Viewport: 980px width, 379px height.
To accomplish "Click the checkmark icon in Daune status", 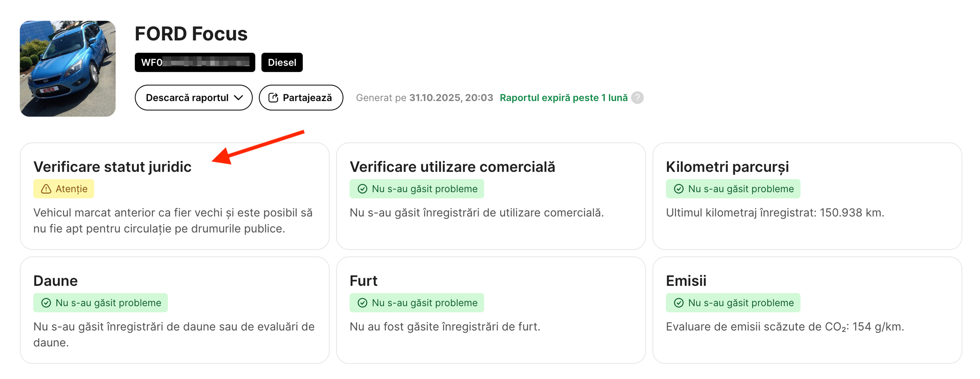I will click(46, 303).
